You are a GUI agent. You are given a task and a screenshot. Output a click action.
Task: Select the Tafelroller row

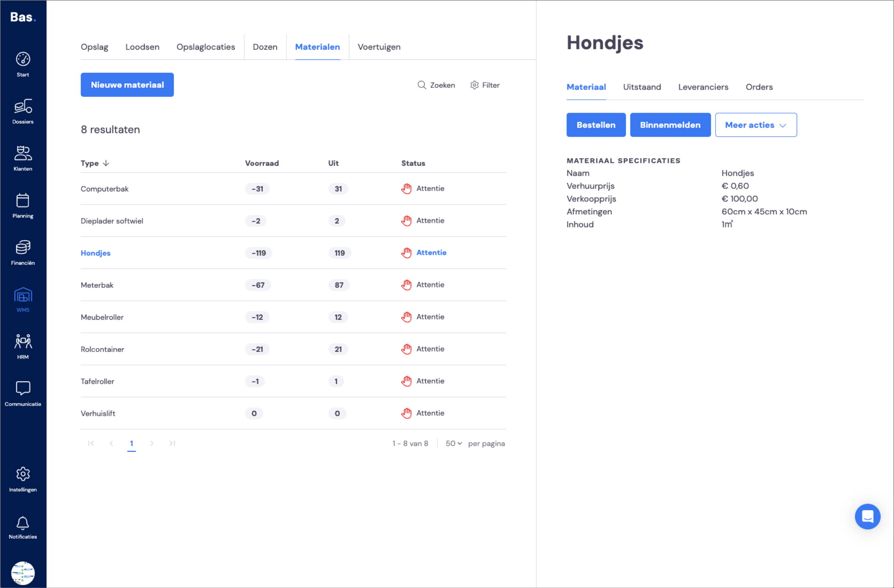click(x=293, y=381)
